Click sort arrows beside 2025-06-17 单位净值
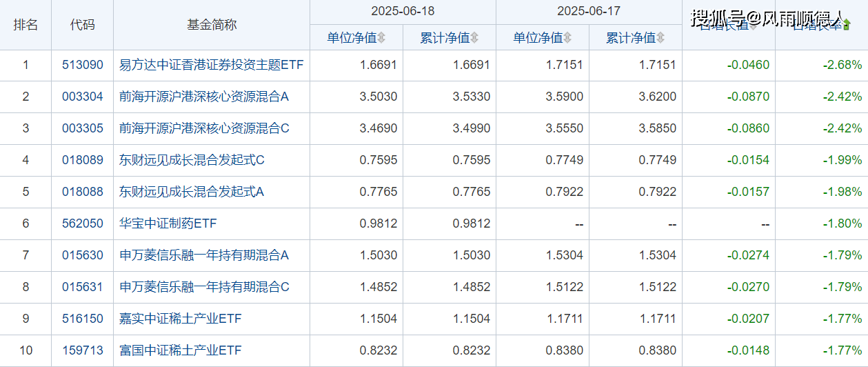 pos(567,38)
